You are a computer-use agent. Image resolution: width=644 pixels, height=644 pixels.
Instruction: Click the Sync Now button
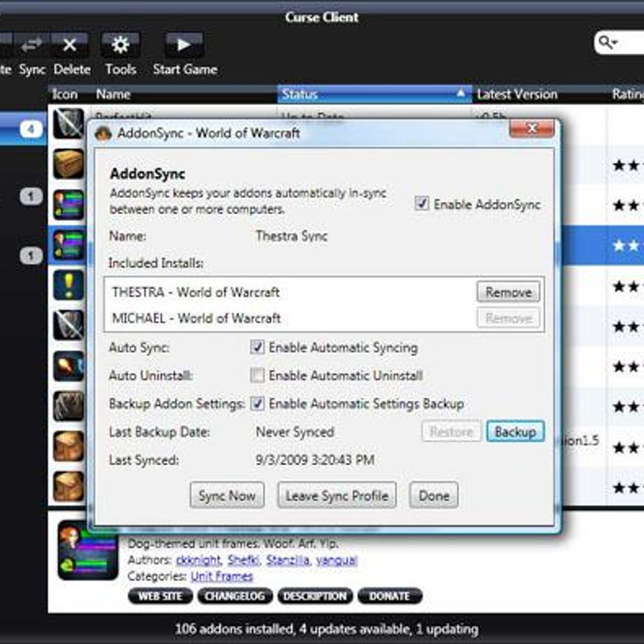[227, 495]
